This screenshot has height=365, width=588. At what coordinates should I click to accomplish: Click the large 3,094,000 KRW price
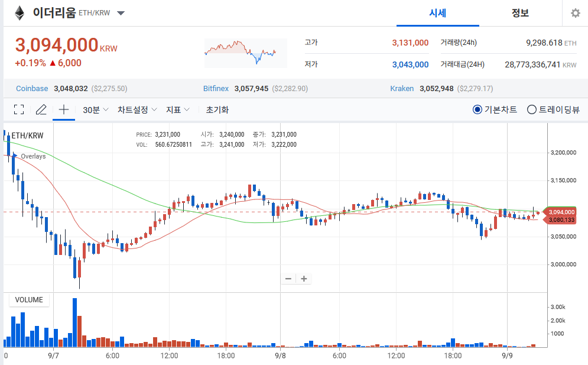click(x=66, y=45)
